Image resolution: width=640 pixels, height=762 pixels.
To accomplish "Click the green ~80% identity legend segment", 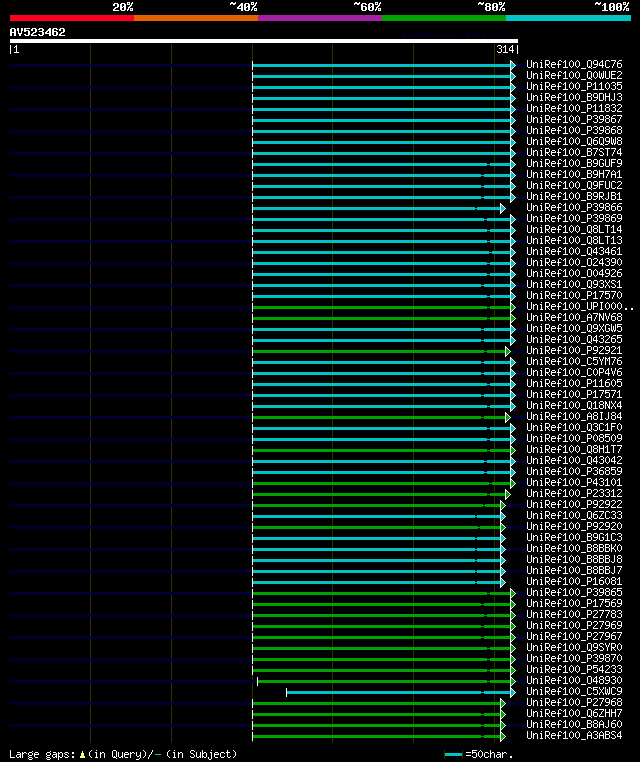I will click(444, 18).
